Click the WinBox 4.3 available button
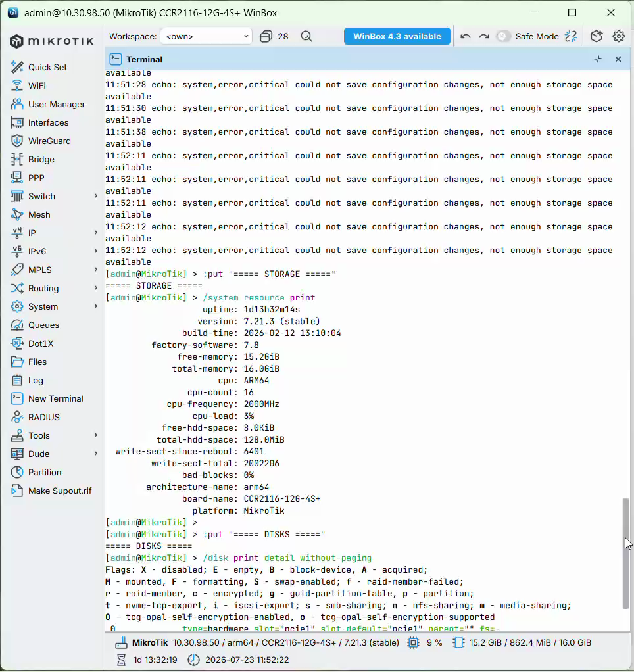Image resolution: width=634 pixels, height=672 pixels. (x=397, y=36)
